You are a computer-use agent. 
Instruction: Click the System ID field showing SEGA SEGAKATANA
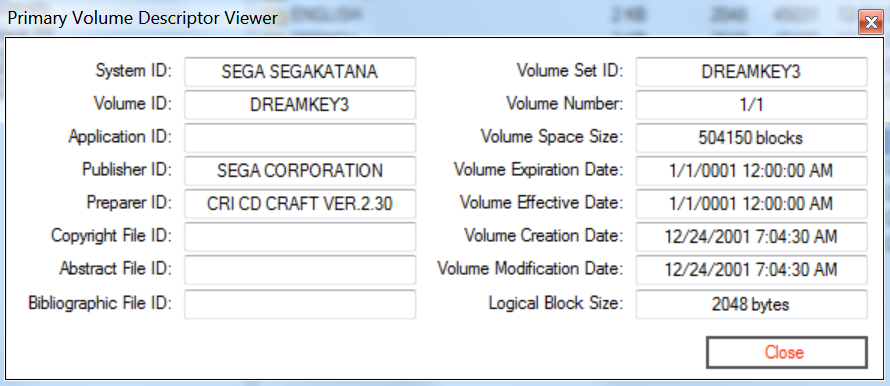click(x=300, y=72)
